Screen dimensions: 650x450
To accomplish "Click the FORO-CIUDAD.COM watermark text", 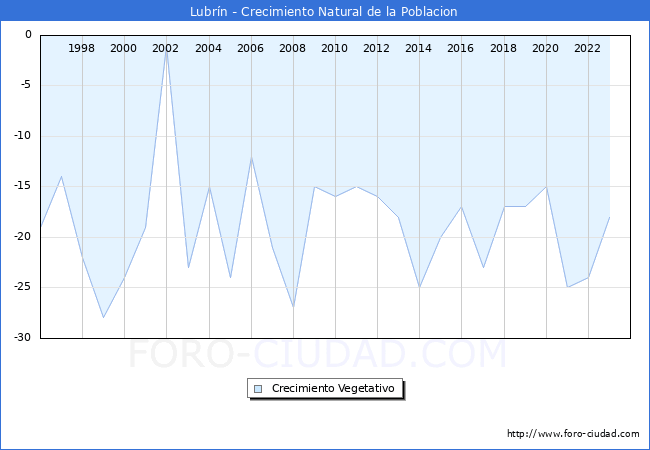I will click(x=318, y=355).
